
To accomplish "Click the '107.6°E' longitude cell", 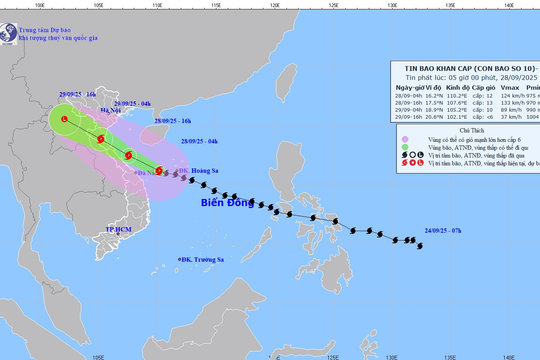I will pos(457,103).
